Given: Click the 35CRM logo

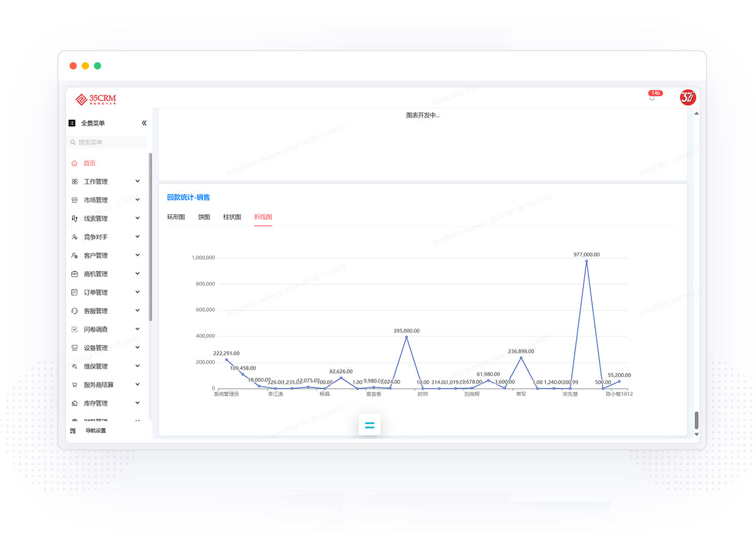Looking at the screenshot, I should 96,98.
